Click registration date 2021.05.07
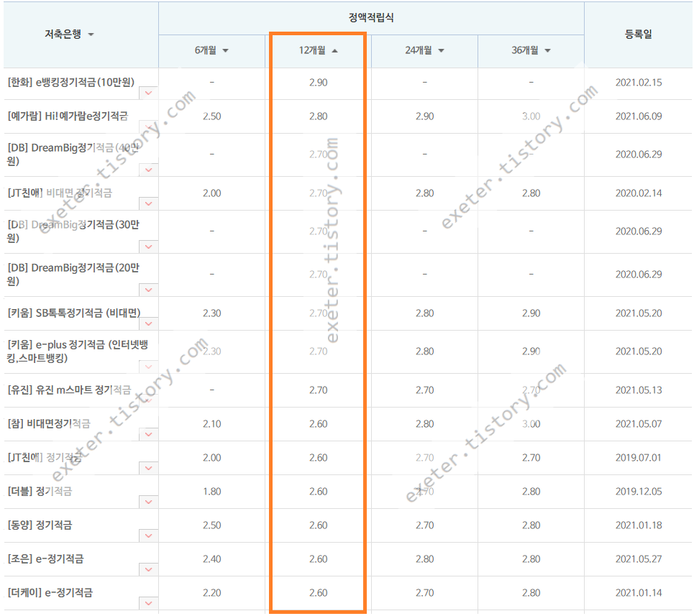The width and height of the screenshot is (694, 616). [x=638, y=424]
